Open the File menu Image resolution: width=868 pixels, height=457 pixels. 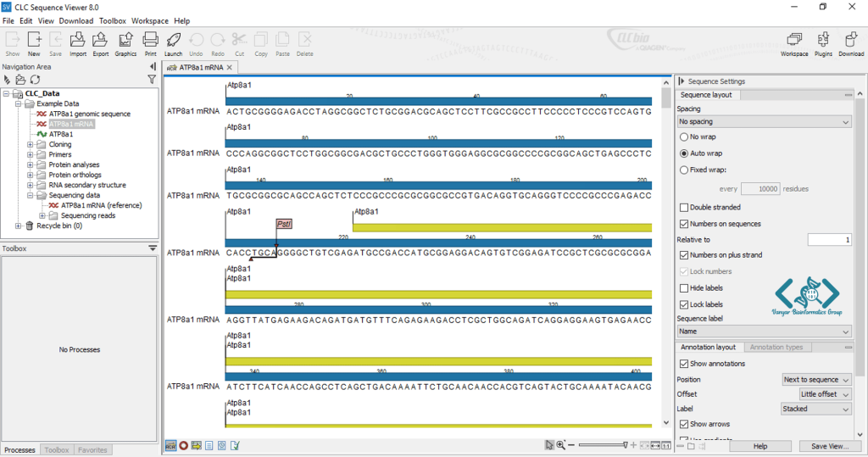pyautogui.click(x=8, y=20)
